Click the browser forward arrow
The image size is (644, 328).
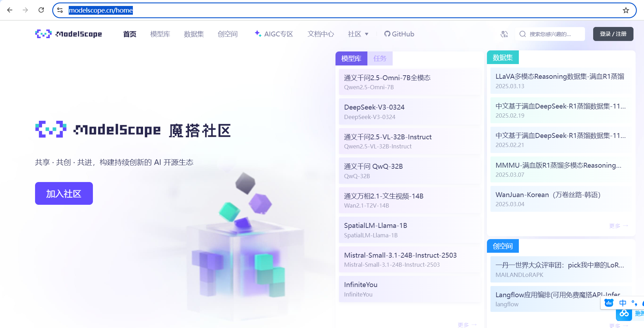click(25, 10)
